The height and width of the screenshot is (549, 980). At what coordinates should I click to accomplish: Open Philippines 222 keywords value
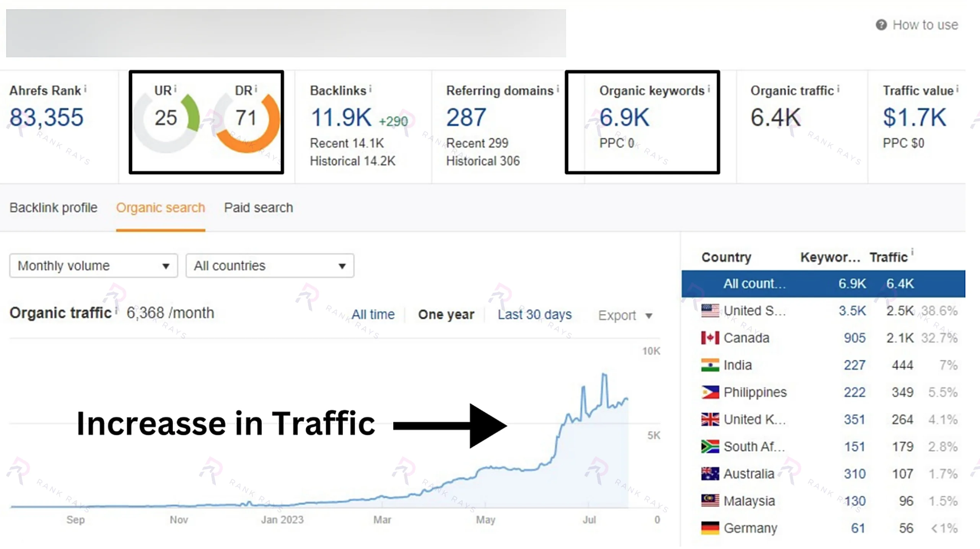855,392
